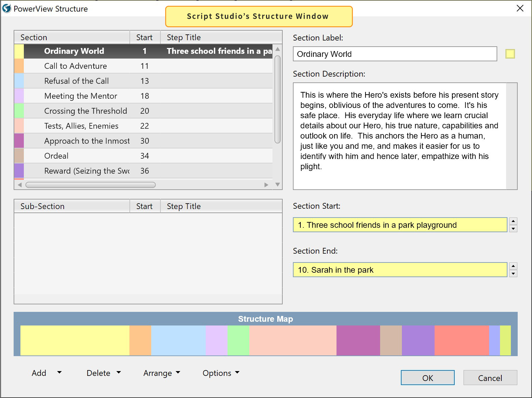Image resolution: width=532 pixels, height=398 pixels.
Task: Select the Ordinary World section row
Action: tap(143, 51)
